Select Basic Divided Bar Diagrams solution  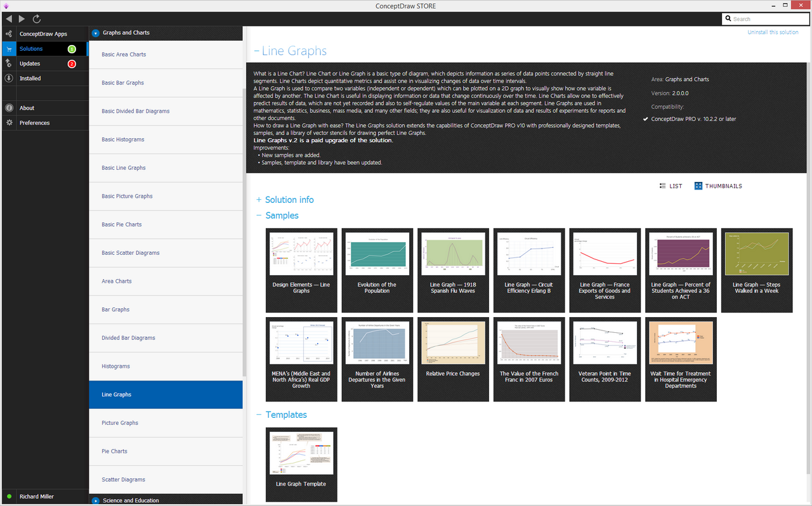click(x=166, y=111)
